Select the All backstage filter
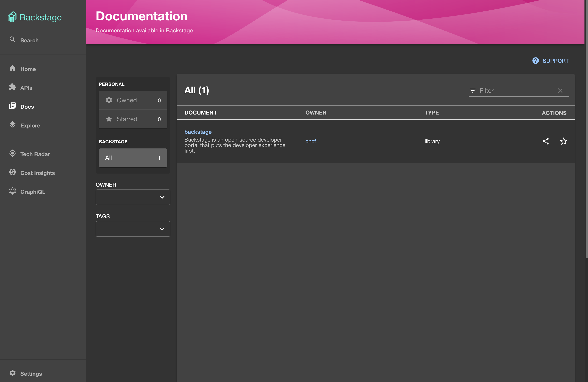 (x=133, y=158)
